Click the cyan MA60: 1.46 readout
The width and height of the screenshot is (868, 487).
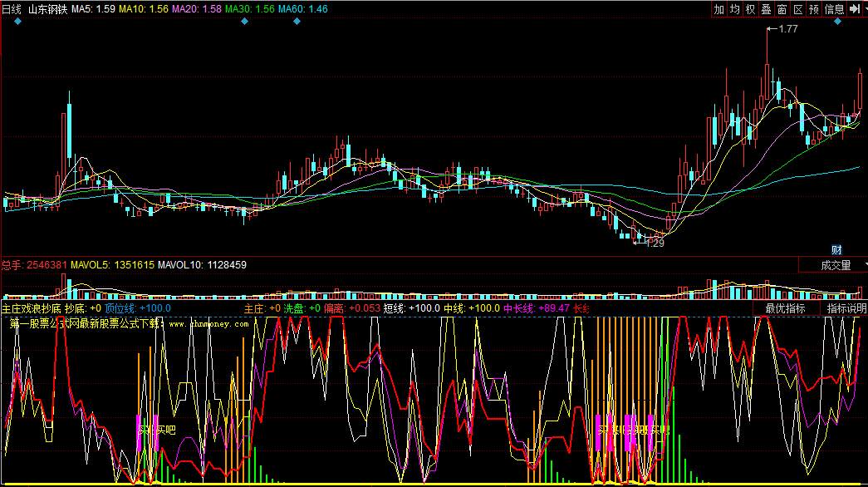tap(303, 9)
